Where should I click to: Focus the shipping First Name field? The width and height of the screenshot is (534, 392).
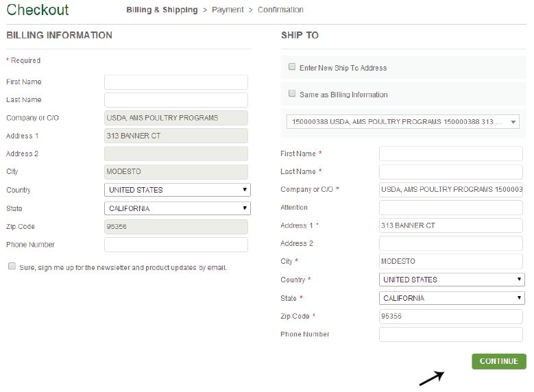click(450, 154)
